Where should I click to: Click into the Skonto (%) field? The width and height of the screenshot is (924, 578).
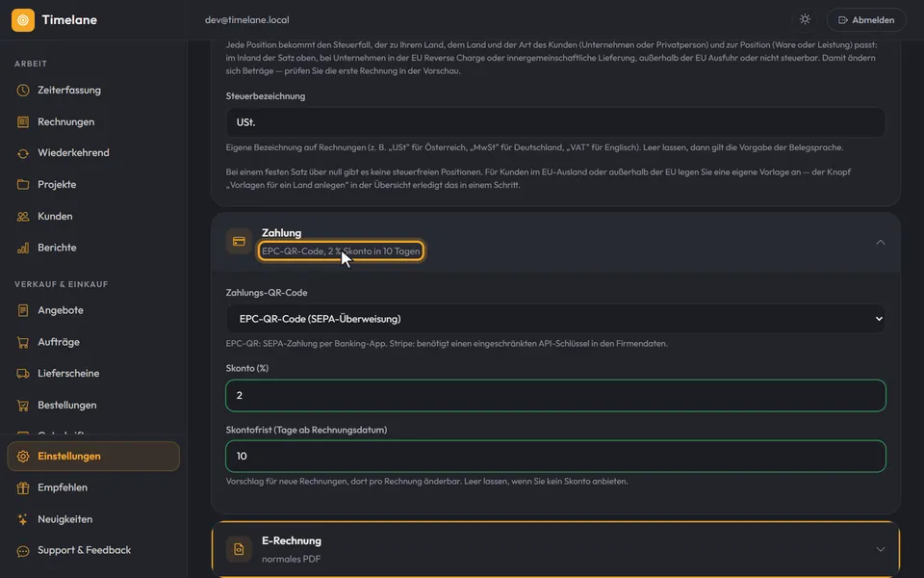click(555, 395)
